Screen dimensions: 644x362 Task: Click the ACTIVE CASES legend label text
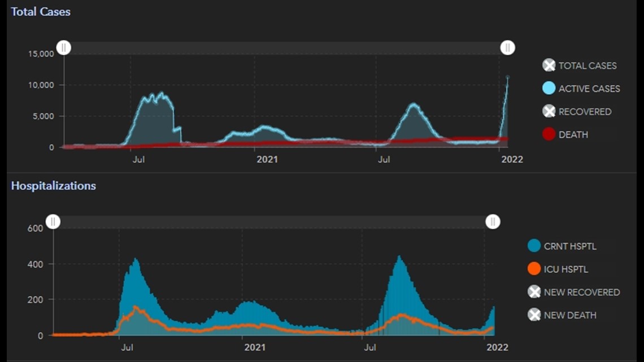click(589, 89)
